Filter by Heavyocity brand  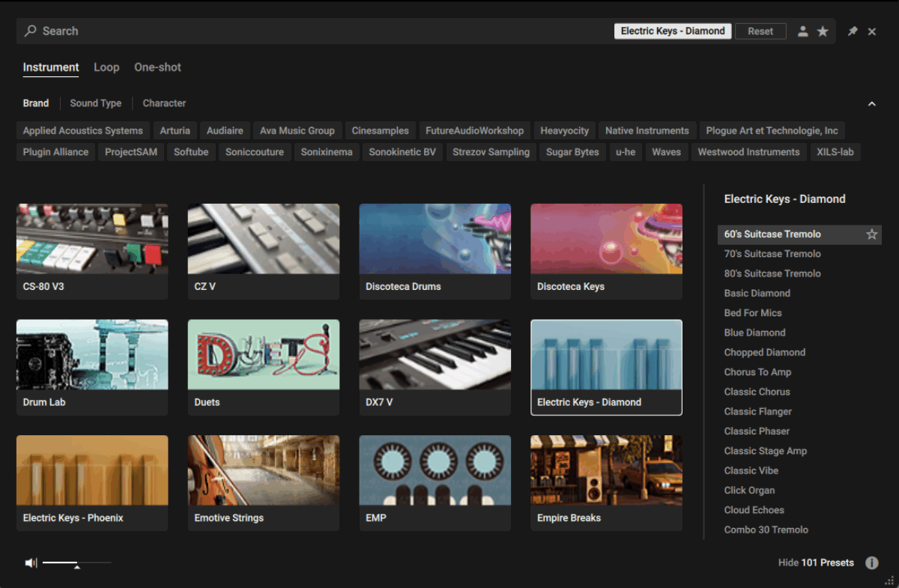coord(565,130)
